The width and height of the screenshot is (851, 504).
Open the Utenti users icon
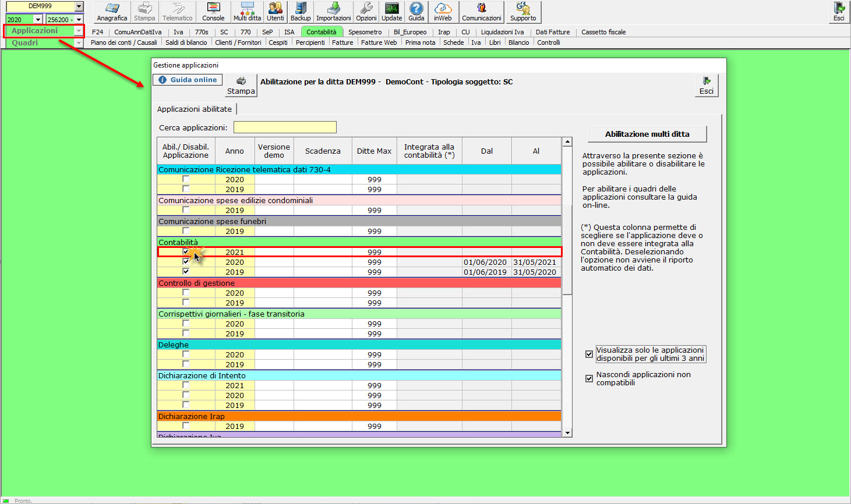pyautogui.click(x=276, y=12)
